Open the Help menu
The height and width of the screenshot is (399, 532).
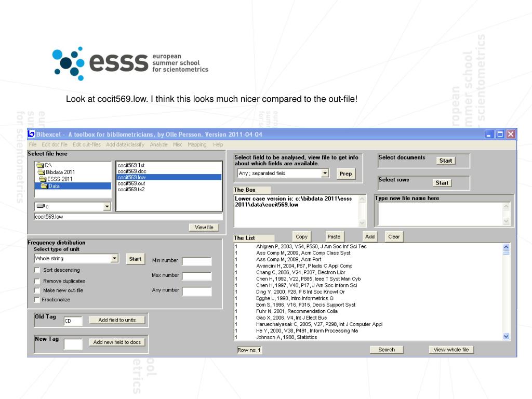coord(218,144)
